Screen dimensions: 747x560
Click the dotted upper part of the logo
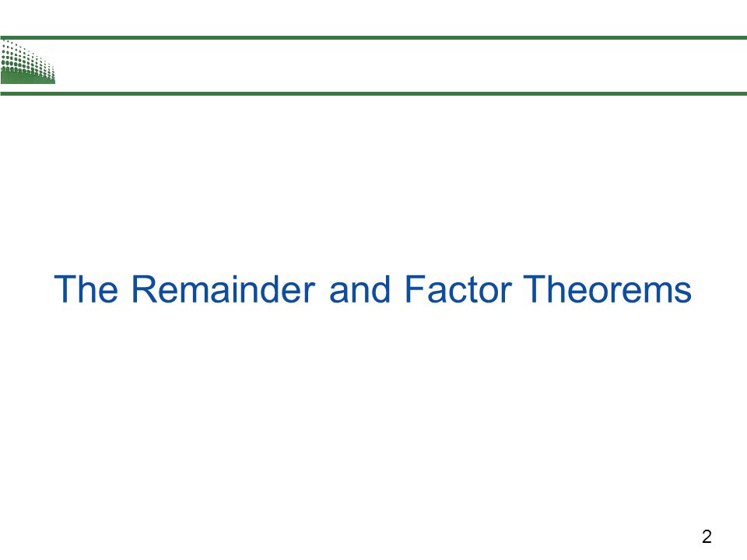click(24, 56)
